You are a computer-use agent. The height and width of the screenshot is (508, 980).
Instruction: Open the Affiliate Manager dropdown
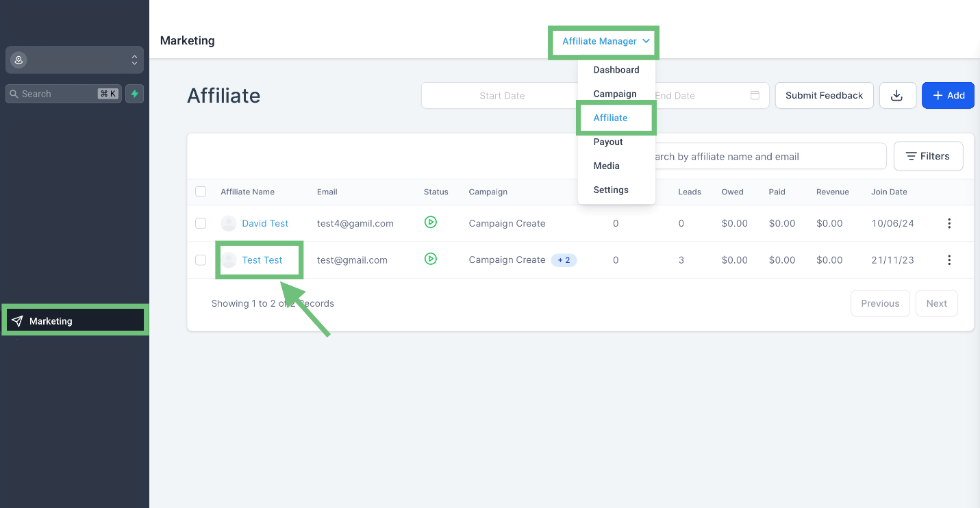(605, 41)
